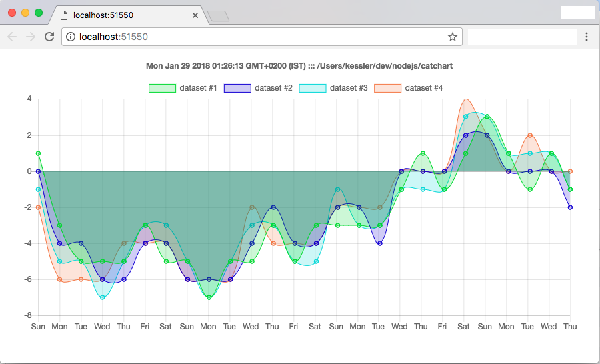Viewport: 600px width, 364px height.
Task: Click the orange data point at 0 on last Thu
Action: [x=570, y=171]
